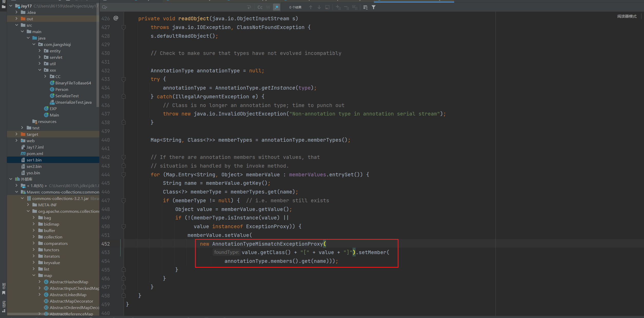The height and width of the screenshot is (318, 644).
Task: Select pom.xml in project tree
Action: pos(35,153)
